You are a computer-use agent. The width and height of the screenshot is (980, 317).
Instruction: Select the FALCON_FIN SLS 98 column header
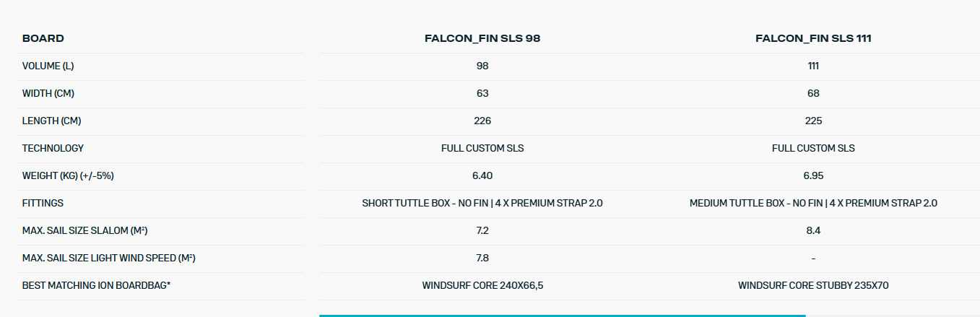482,39
